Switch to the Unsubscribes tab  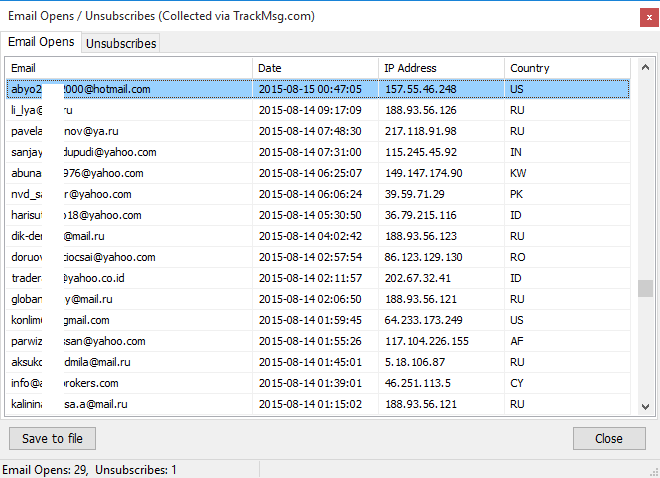click(x=121, y=43)
